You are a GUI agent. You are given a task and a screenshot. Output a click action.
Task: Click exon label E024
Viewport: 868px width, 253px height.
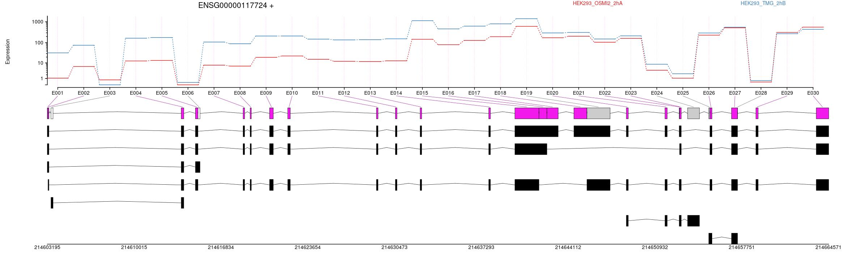[x=657, y=93]
